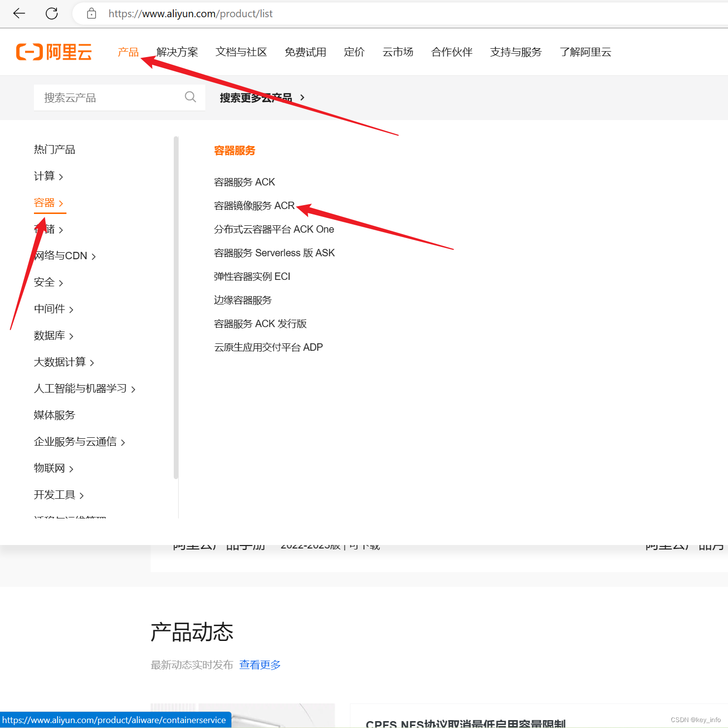Open 容器服务 Serverless 版 ASK
The image size is (728, 728).
coord(275,253)
